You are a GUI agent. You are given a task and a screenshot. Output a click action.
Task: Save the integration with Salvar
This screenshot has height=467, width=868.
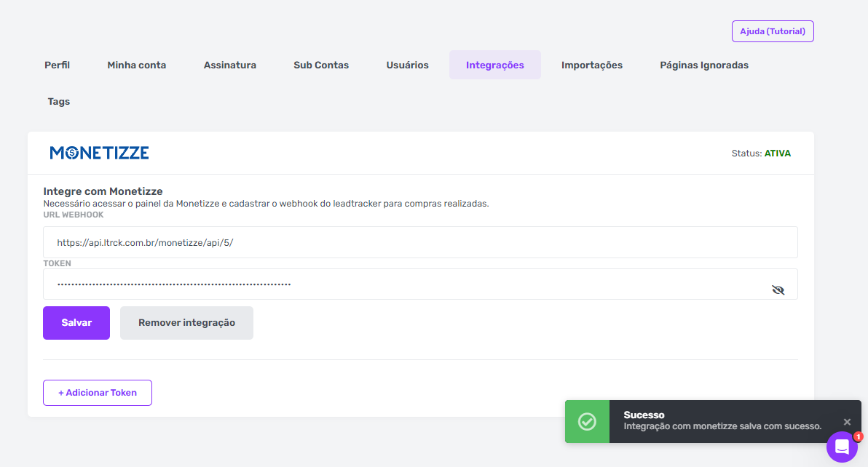coord(76,323)
